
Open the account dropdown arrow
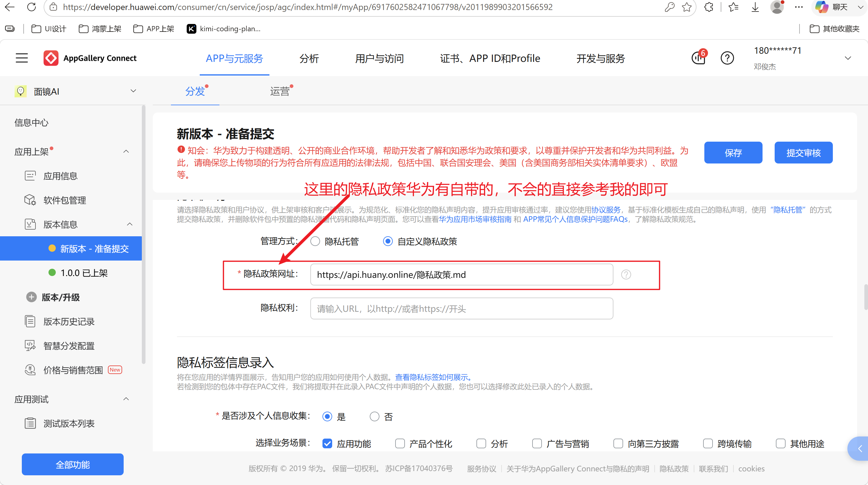[848, 58]
